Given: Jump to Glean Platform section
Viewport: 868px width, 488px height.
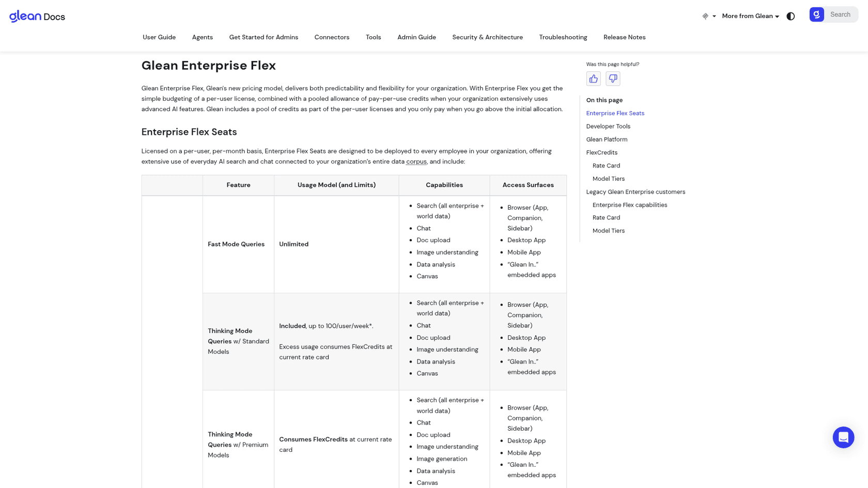Looking at the screenshot, I should click(607, 139).
